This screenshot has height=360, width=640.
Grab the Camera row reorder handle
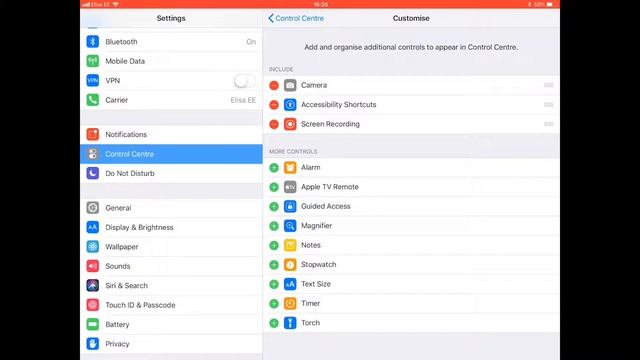click(x=549, y=85)
